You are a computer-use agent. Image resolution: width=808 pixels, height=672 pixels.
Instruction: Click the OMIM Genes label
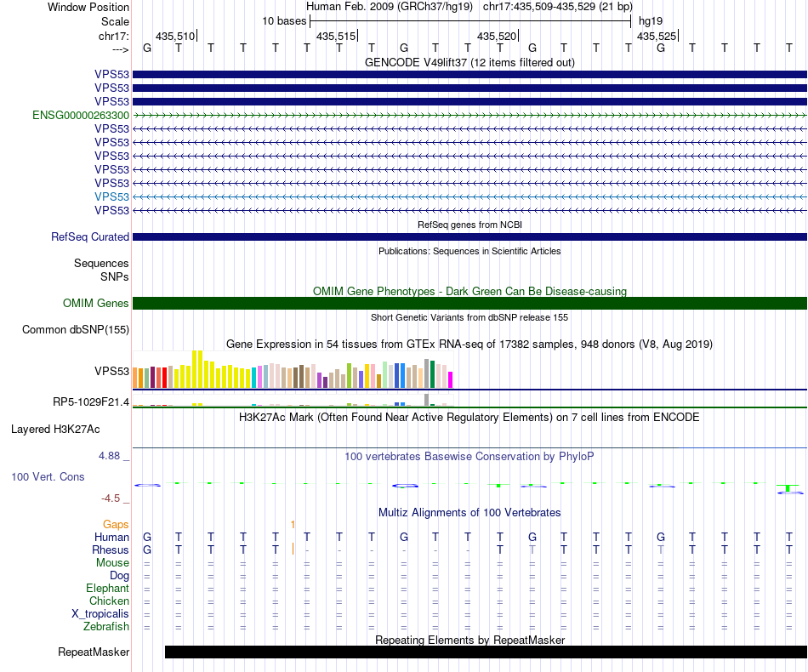tap(96, 303)
